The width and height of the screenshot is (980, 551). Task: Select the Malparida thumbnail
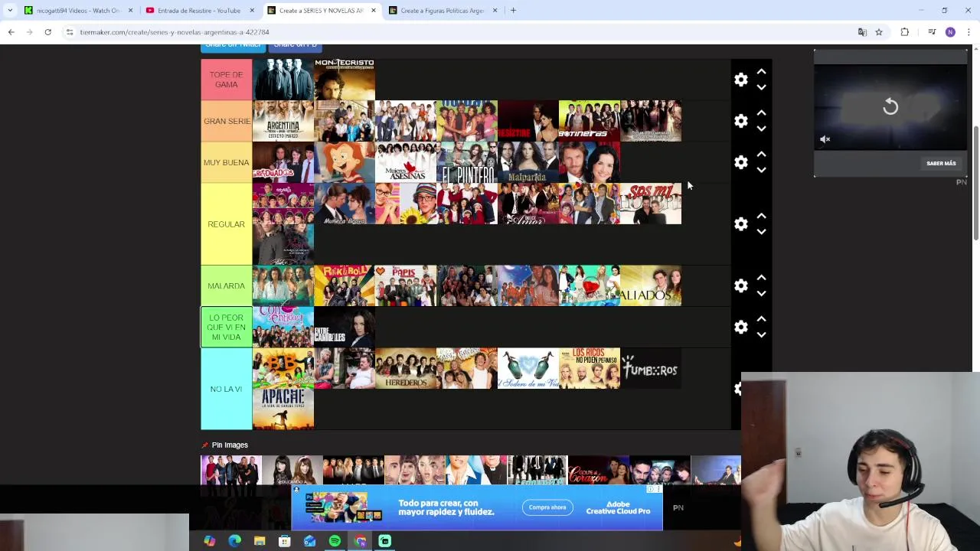pyautogui.click(x=528, y=162)
